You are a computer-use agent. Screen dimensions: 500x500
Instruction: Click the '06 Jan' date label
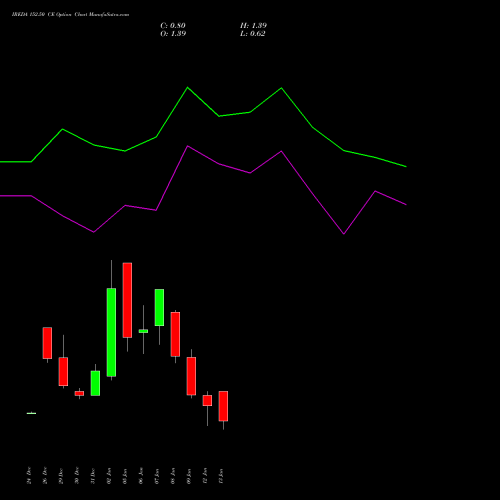click(141, 475)
